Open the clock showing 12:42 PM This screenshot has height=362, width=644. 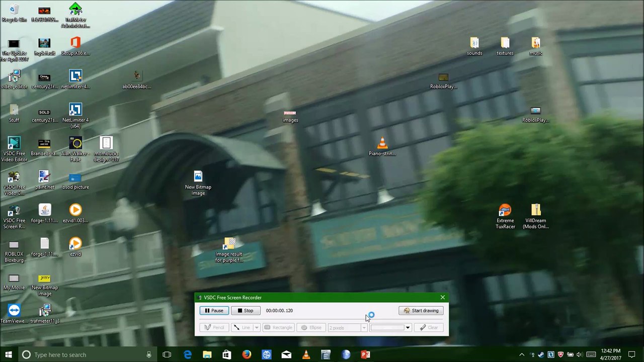point(610,354)
